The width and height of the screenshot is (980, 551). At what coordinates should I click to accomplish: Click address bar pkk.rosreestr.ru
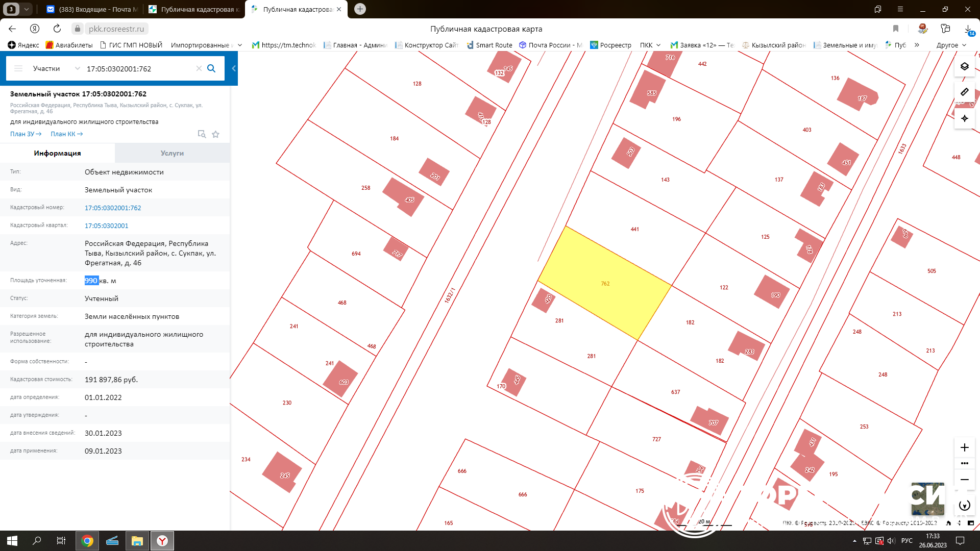tap(116, 29)
